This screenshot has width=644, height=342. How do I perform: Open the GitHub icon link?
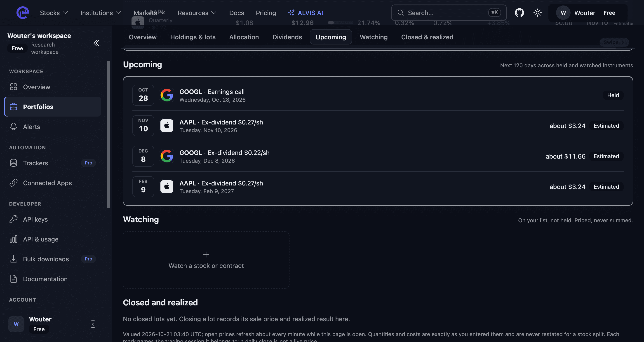click(519, 12)
